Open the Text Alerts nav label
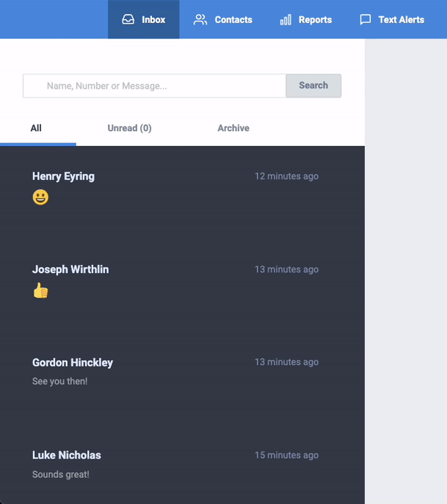 (402, 19)
